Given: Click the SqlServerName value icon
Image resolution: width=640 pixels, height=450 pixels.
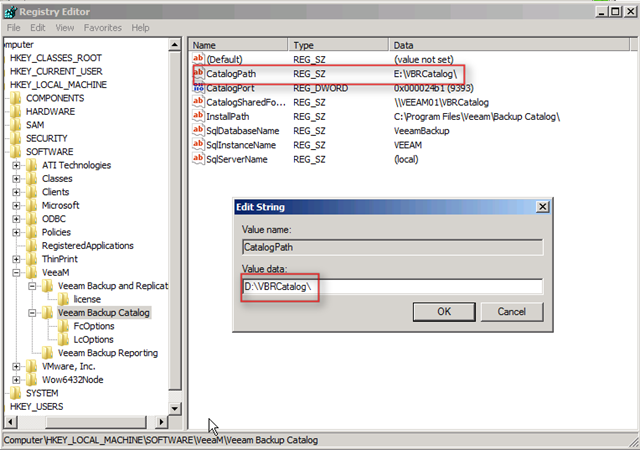Looking at the screenshot, I should (197, 159).
